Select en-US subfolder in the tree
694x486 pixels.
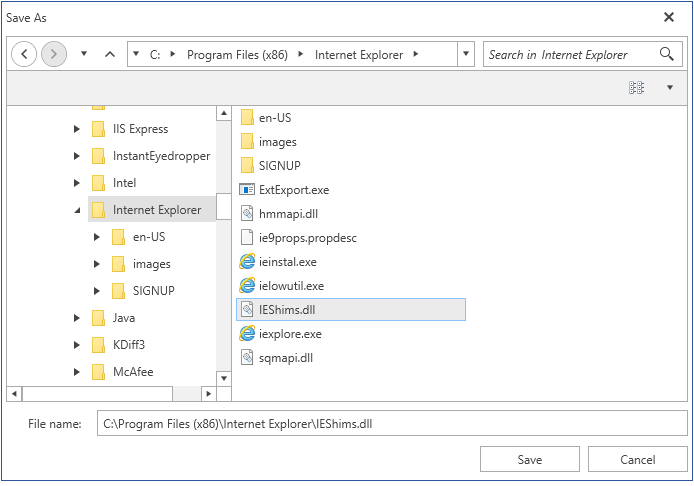pos(149,237)
